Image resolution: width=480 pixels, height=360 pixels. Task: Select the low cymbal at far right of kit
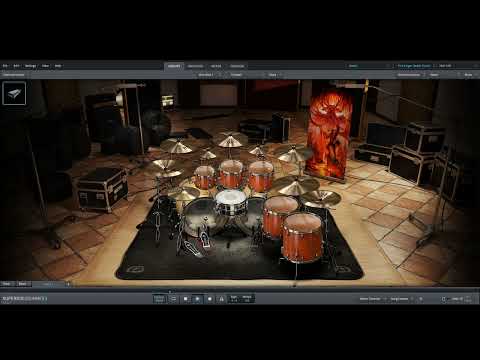point(321,198)
